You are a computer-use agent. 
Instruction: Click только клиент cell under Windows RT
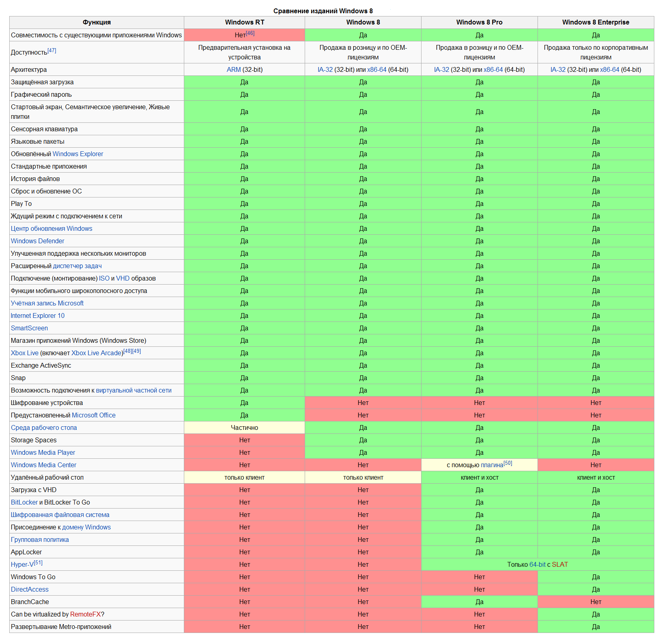point(244,477)
